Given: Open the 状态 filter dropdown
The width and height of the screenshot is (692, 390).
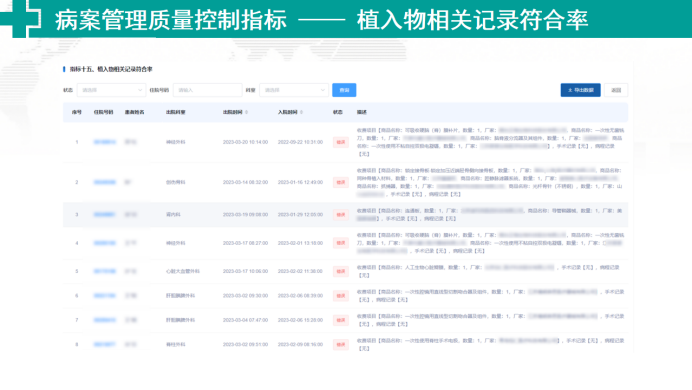Looking at the screenshot, I should pyautogui.click(x=111, y=90).
